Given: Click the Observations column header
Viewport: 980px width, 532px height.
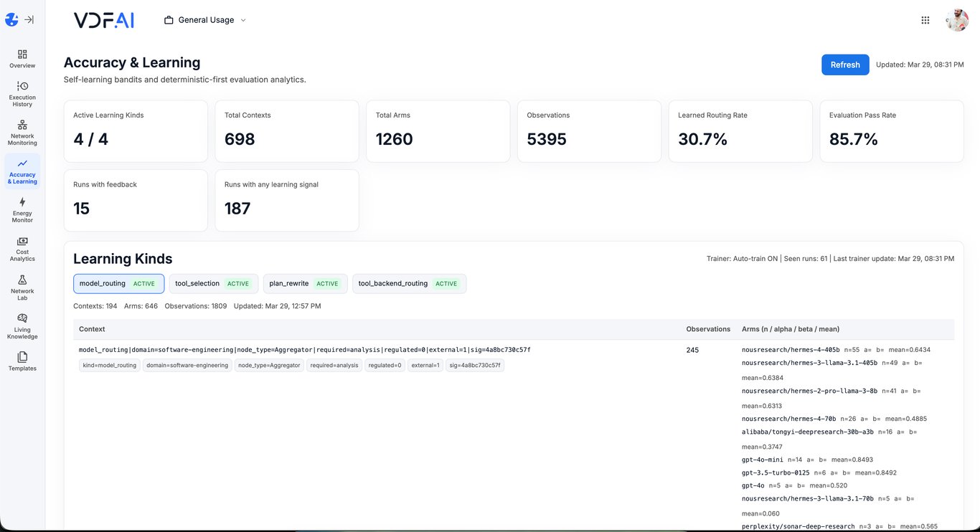Looking at the screenshot, I should coord(708,329).
